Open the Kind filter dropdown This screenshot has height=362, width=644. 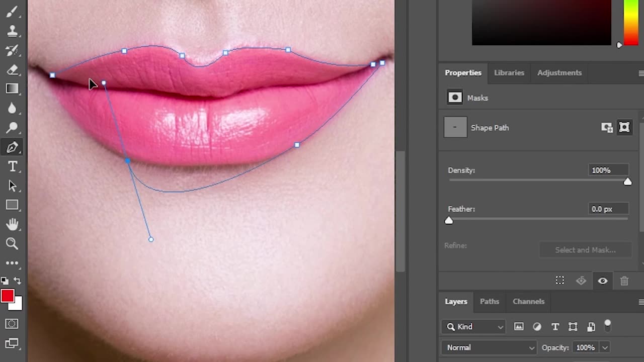[x=474, y=327]
